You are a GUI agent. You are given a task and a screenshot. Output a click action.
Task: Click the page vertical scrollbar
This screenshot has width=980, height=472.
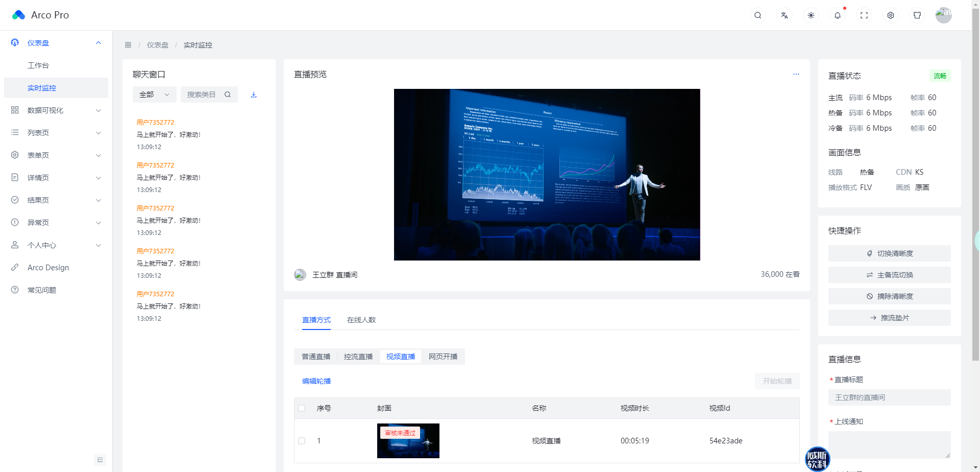pos(975,184)
